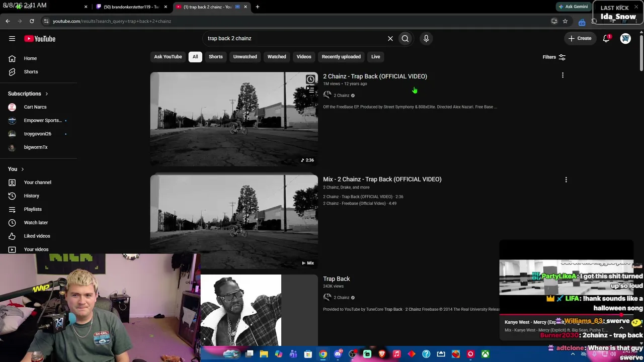Open the account avatar menu

(625, 38)
